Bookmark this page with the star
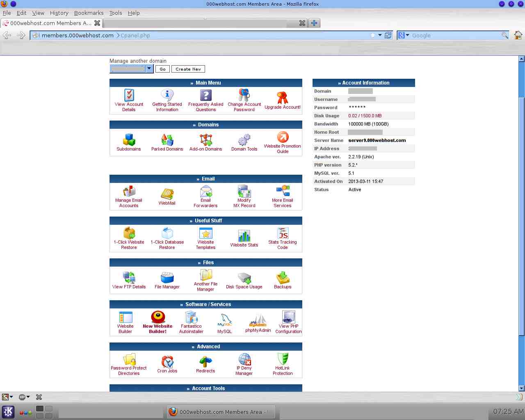This screenshot has height=420, width=525. (373, 35)
